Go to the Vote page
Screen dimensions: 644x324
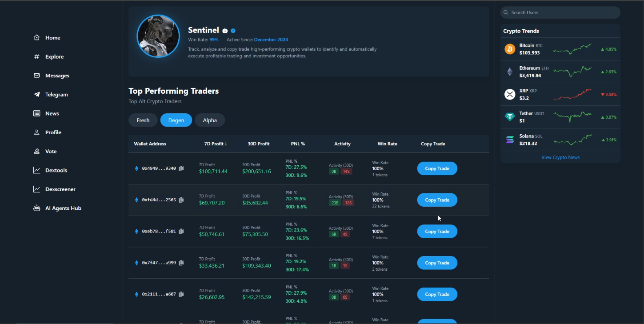51,152
